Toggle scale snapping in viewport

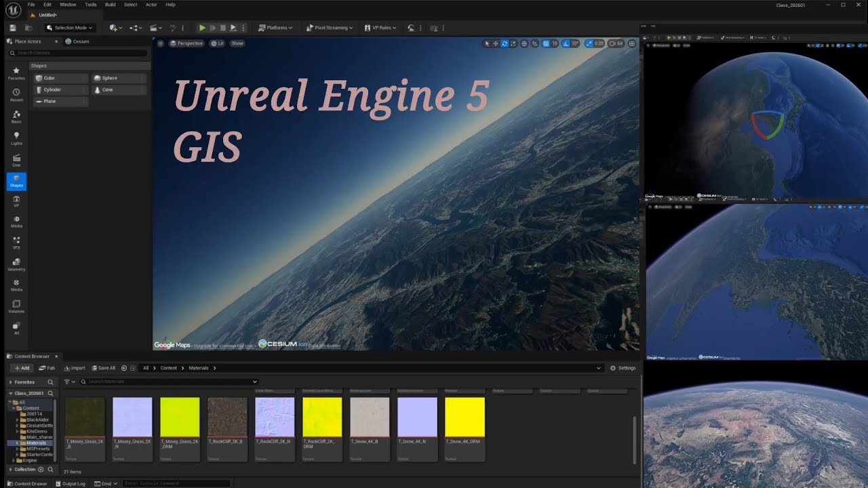click(589, 43)
